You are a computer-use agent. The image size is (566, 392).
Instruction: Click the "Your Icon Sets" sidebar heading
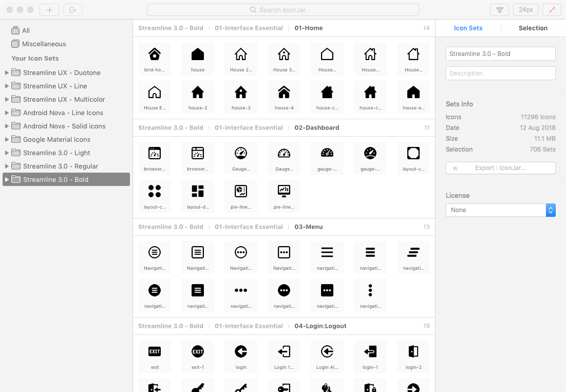coord(35,59)
